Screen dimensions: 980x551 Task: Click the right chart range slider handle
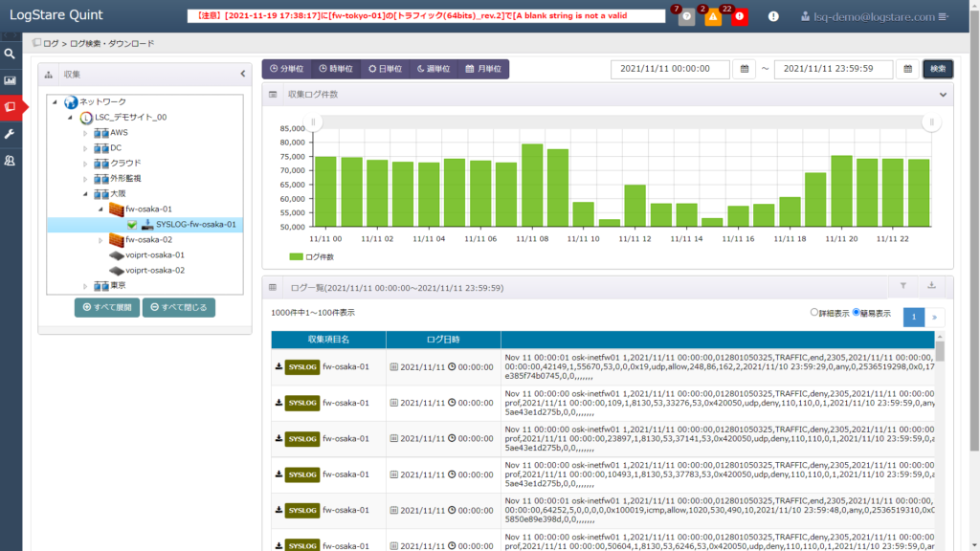point(931,122)
